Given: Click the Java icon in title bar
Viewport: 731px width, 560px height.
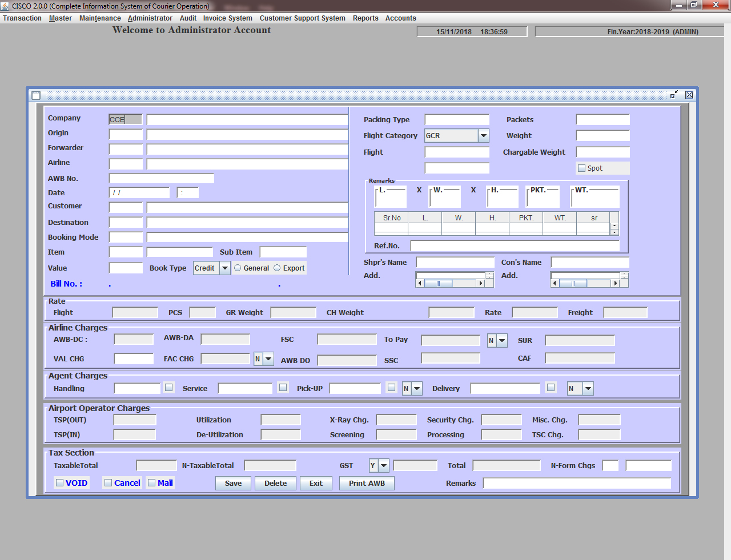Looking at the screenshot, I should click(x=5, y=6).
